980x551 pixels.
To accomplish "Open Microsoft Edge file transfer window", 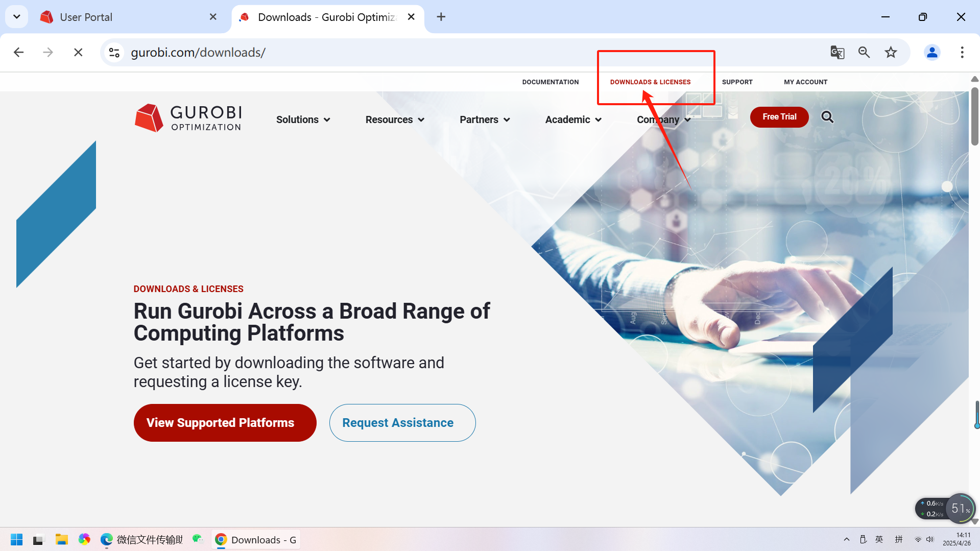I will [x=141, y=539].
